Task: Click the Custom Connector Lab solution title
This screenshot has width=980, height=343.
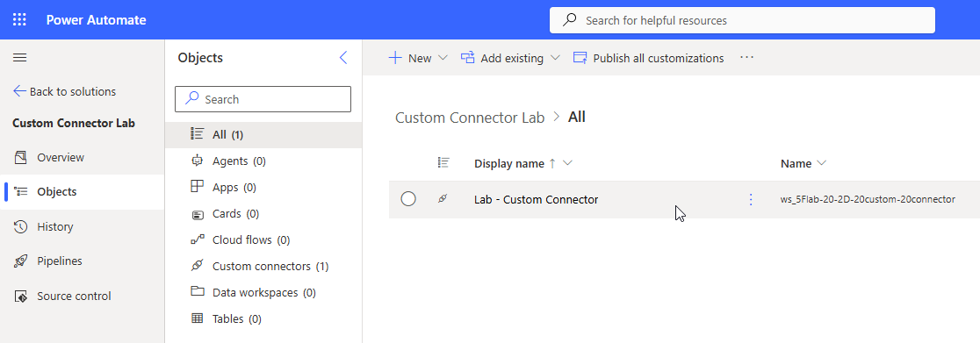Action: coord(74,123)
